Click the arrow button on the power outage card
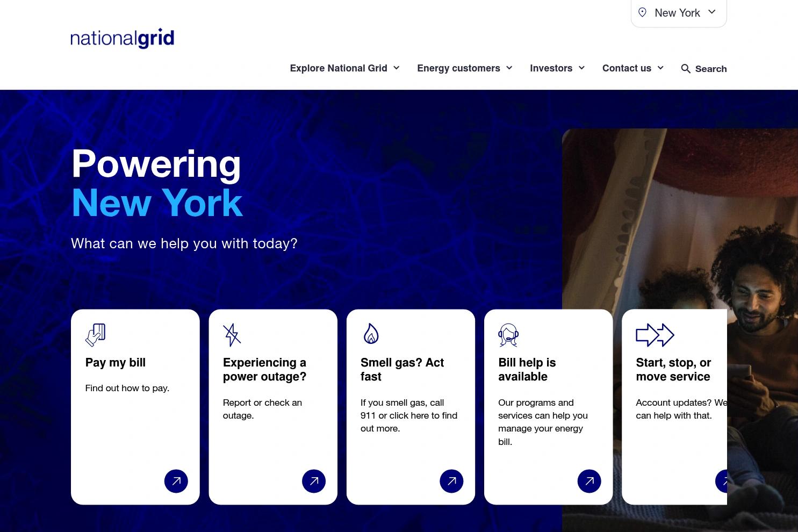798x532 pixels. click(x=314, y=481)
